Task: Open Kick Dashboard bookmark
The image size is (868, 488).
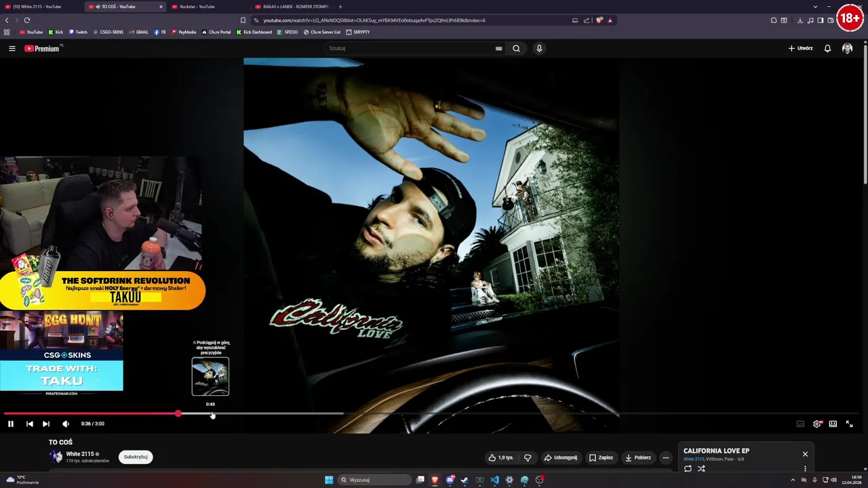Action: pos(254,32)
